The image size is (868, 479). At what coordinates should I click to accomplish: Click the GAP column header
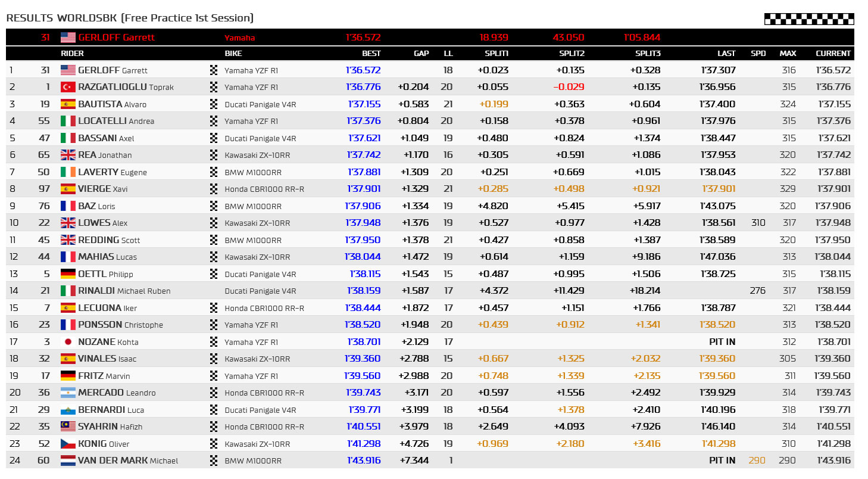click(x=421, y=54)
